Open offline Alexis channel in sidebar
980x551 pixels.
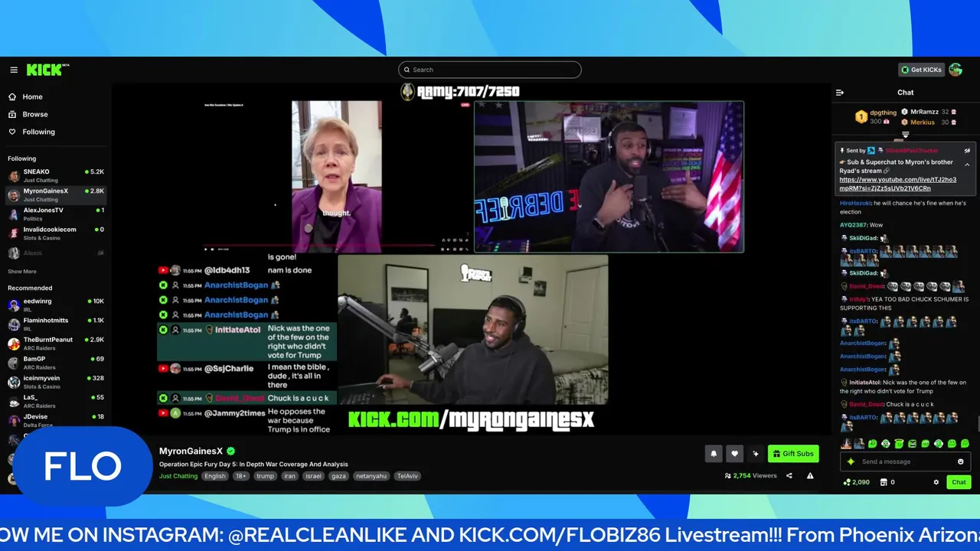56,253
